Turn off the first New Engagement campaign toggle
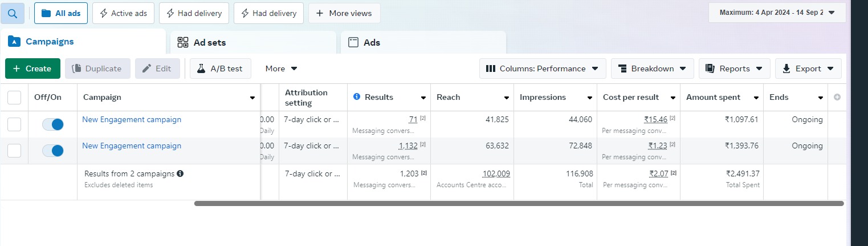 click(53, 124)
